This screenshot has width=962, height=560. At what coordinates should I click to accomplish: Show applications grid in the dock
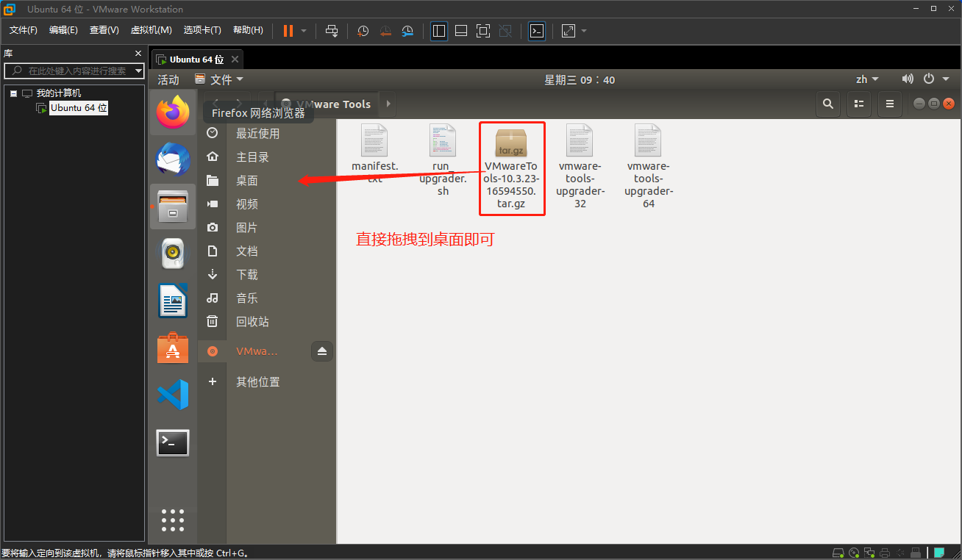pyautogui.click(x=173, y=520)
